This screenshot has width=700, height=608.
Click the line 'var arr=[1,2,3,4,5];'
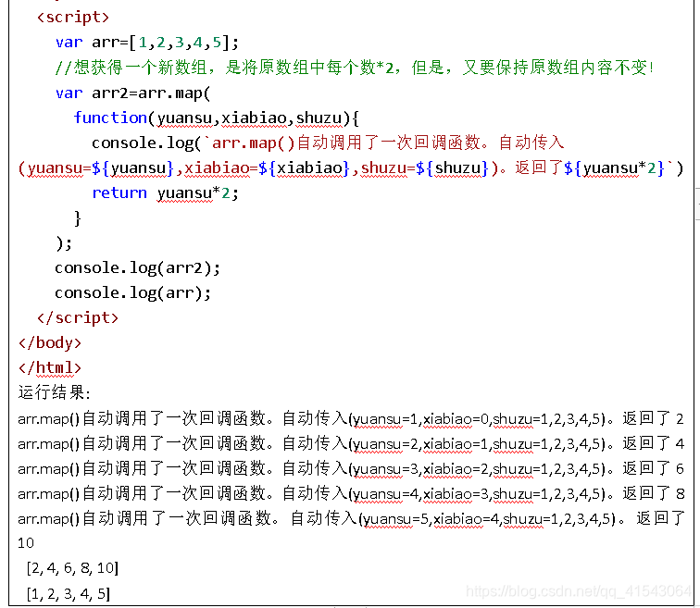coord(147,43)
